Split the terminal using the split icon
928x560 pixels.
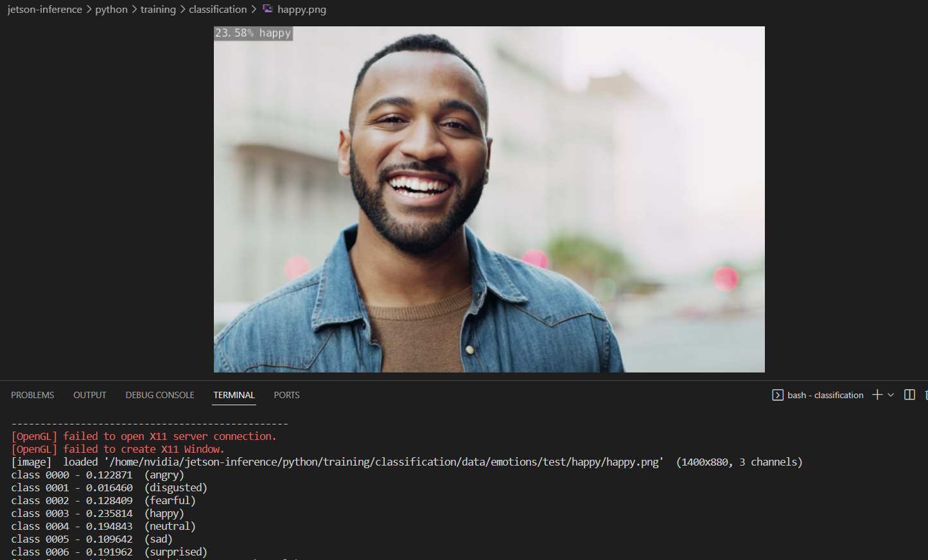(909, 394)
